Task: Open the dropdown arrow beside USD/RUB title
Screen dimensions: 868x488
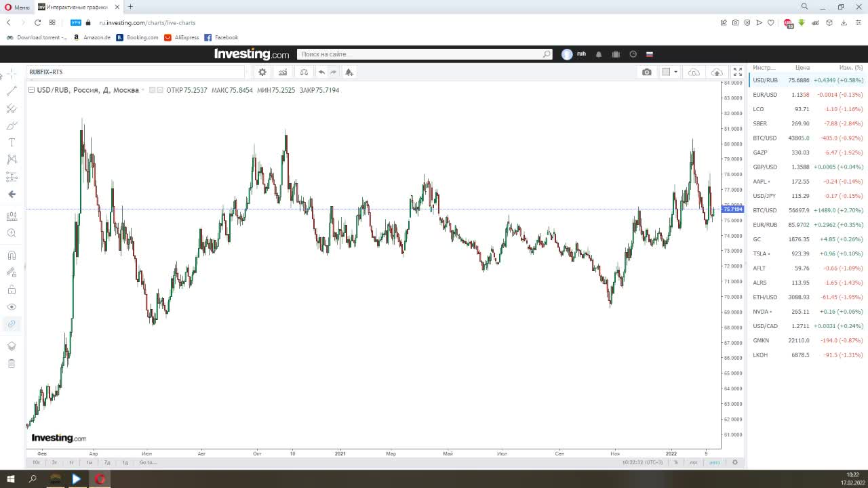Action: [x=143, y=90]
